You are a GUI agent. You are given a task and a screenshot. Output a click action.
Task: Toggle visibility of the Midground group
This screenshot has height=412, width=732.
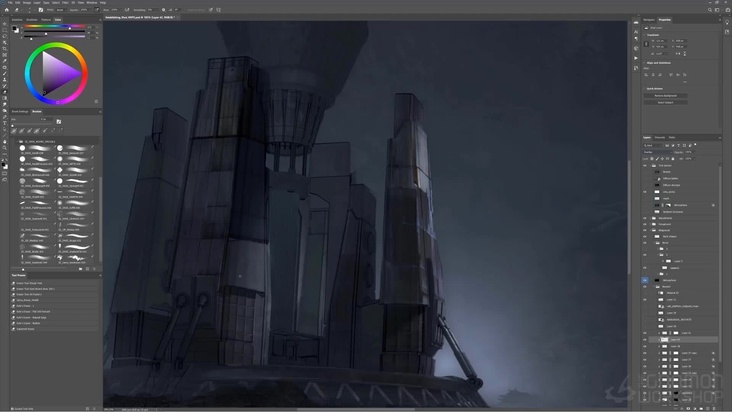[x=645, y=230]
